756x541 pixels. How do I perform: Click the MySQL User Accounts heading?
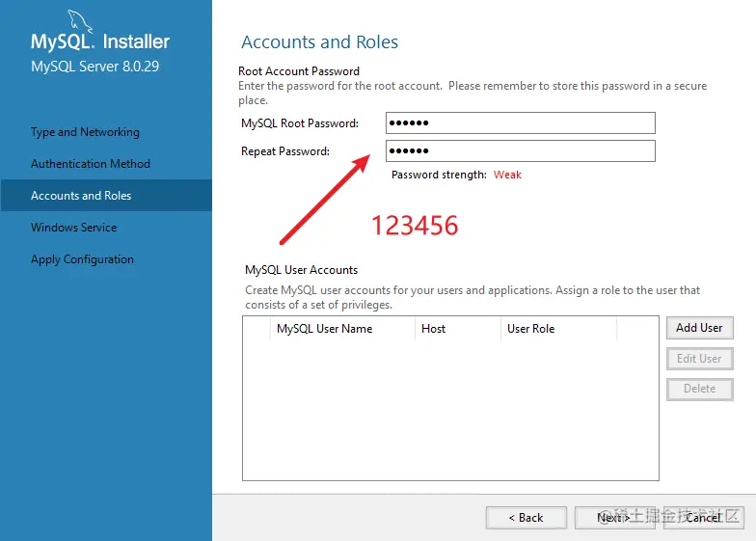tap(301, 270)
